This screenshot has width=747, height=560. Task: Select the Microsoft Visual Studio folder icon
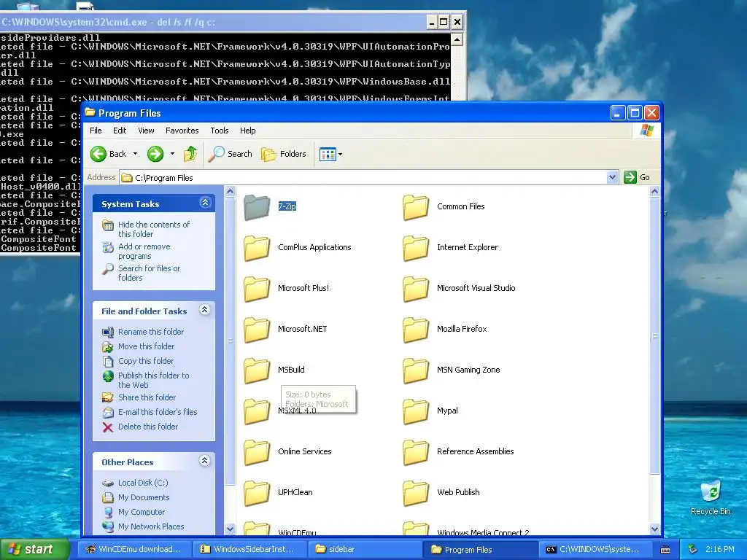click(x=416, y=289)
